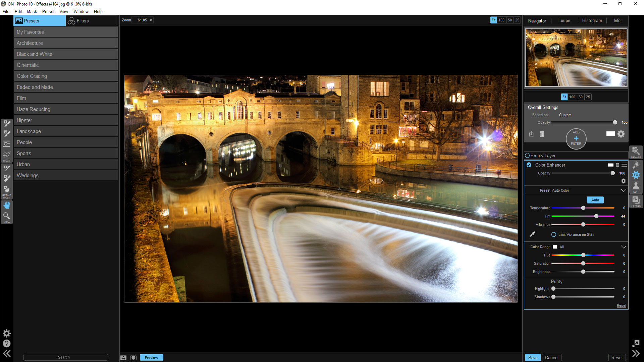The image size is (644, 362).
Task: Open the FX Effects module
Action: coord(636,175)
